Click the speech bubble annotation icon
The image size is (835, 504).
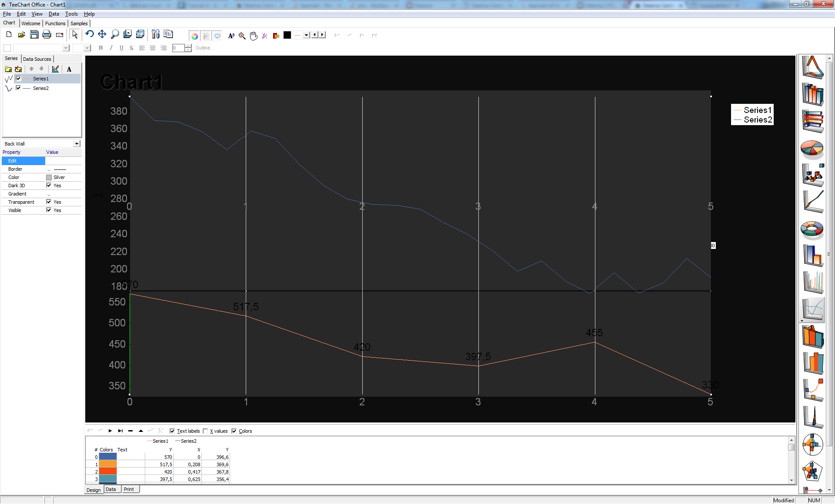217,36
